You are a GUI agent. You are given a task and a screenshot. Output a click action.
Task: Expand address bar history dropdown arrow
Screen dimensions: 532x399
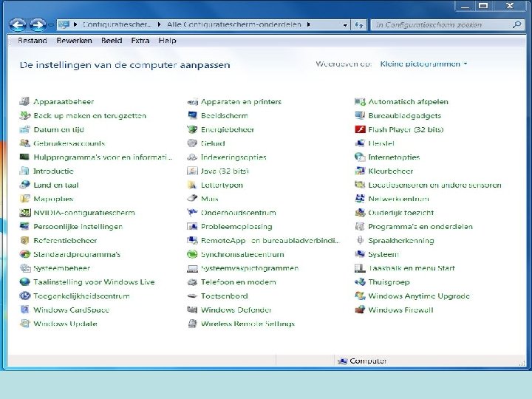click(345, 25)
